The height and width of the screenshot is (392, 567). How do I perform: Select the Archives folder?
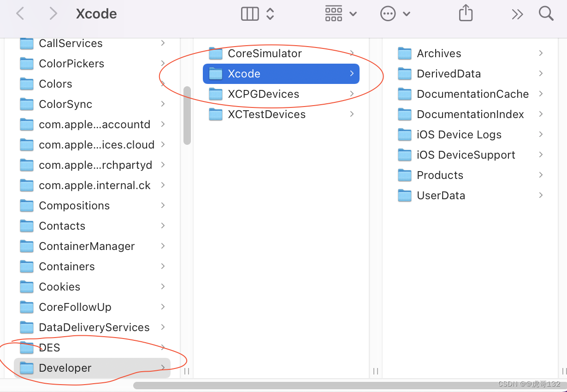coord(470,53)
